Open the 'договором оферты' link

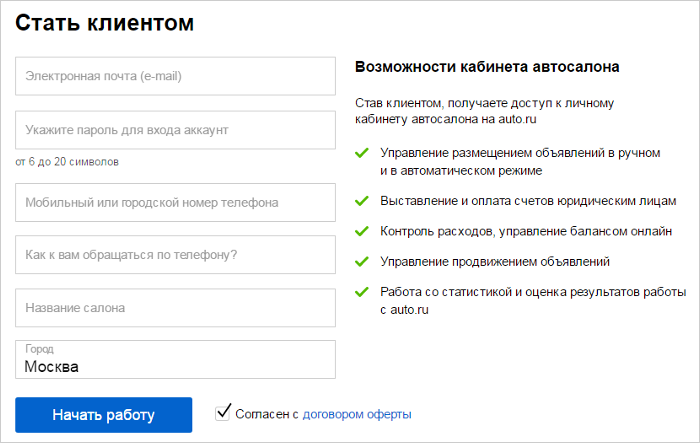[x=357, y=414]
